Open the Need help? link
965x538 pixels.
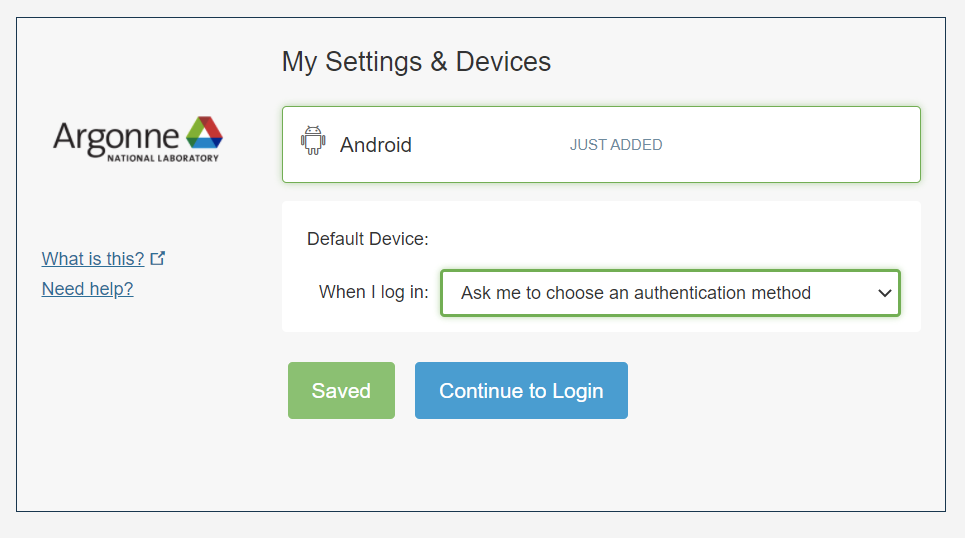click(87, 289)
